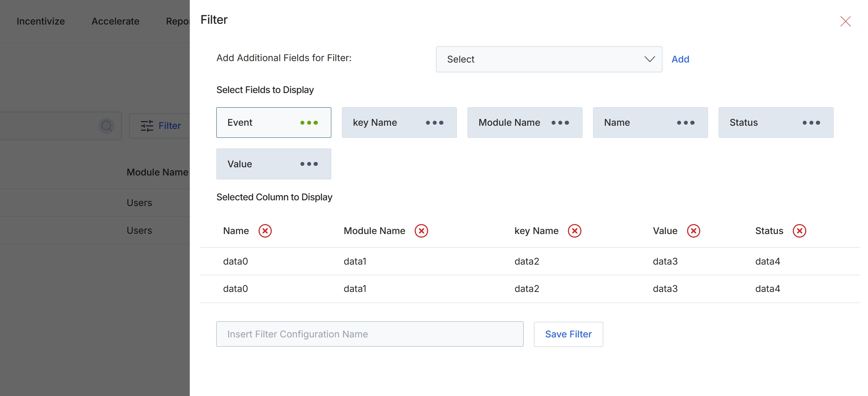Remove the Status column from selected columns
Viewport: 868px width, 396px height.
pyautogui.click(x=800, y=231)
